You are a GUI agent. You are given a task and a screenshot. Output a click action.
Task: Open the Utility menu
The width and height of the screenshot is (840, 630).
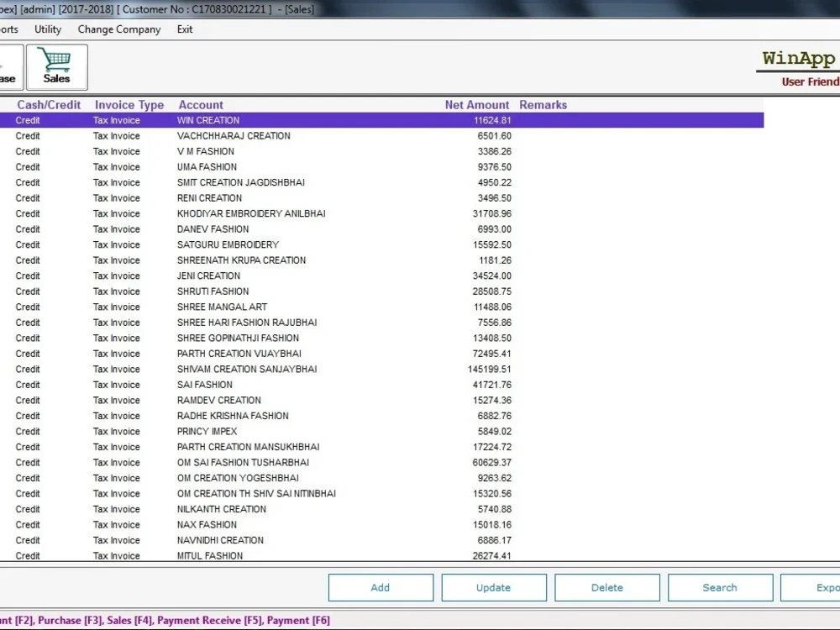tap(48, 29)
